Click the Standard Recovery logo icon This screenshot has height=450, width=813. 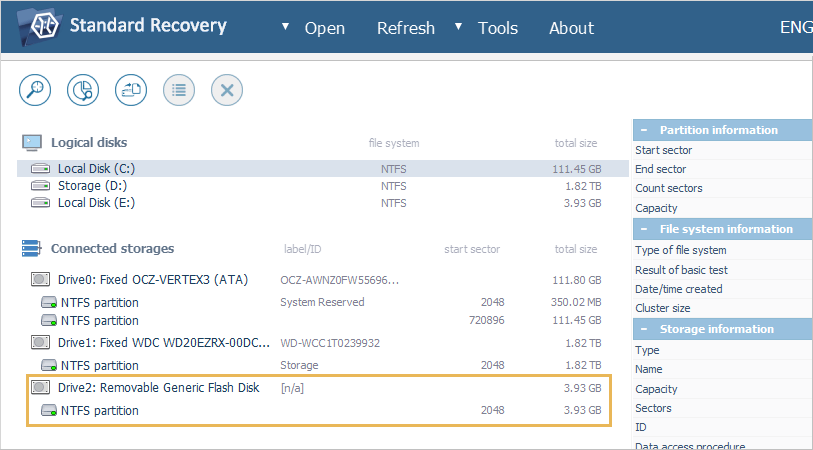coord(37,26)
